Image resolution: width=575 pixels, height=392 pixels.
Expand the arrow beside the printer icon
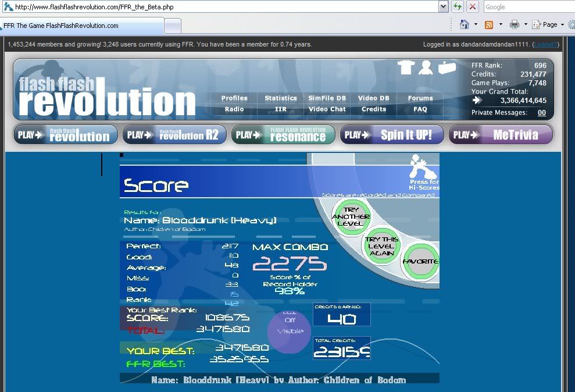pyautogui.click(x=526, y=24)
